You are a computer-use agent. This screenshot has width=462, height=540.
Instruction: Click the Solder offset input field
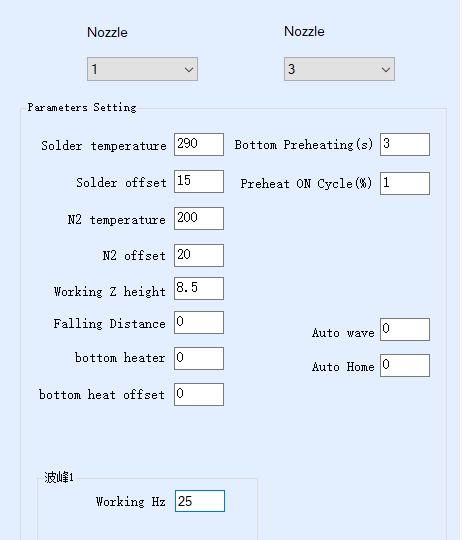199,181
